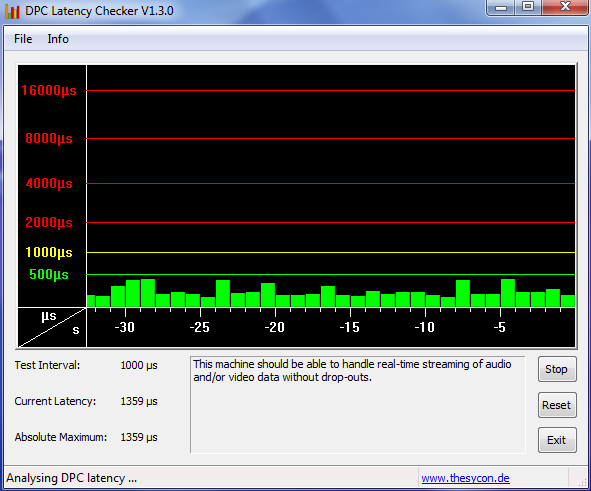The width and height of the screenshot is (591, 491).
Task: Click the DPC Latency Checker title bar icon
Action: click(12, 11)
